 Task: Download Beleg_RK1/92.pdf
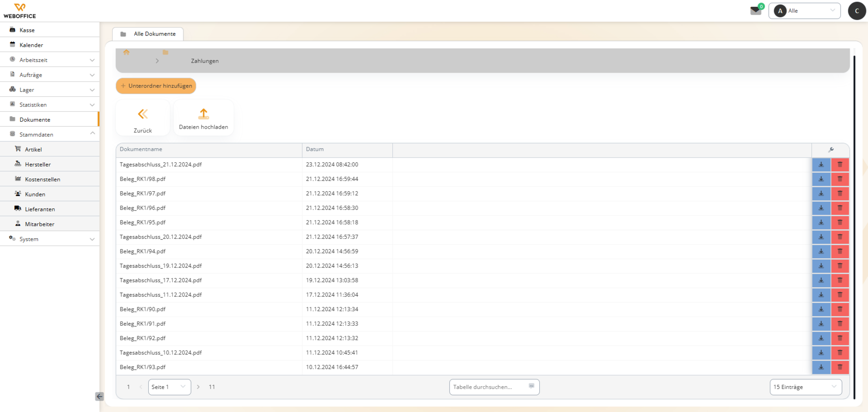pos(821,338)
